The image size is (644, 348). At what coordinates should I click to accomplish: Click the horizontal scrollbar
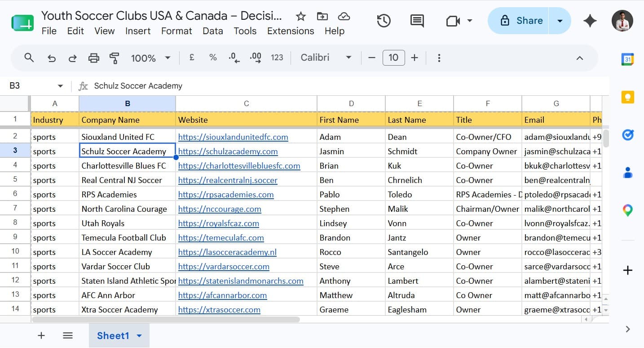166,319
